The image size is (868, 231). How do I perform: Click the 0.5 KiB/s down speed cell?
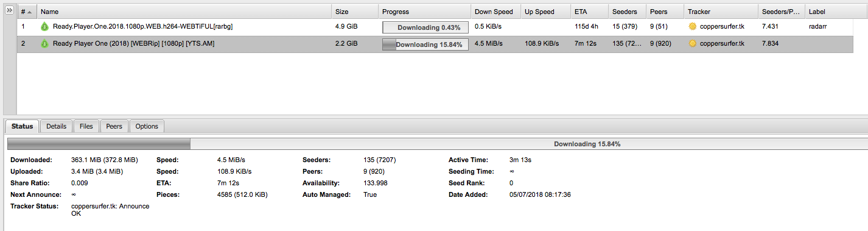click(x=488, y=27)
